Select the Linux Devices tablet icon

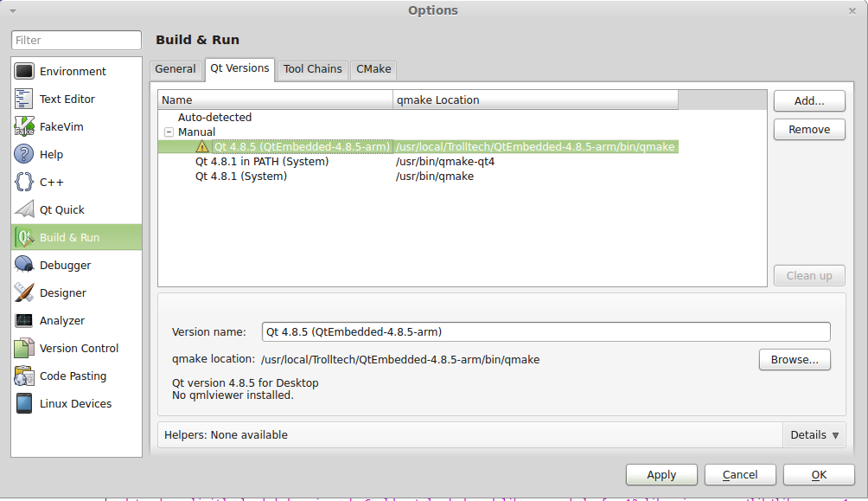pyautogui.click(x=24, y=403)
